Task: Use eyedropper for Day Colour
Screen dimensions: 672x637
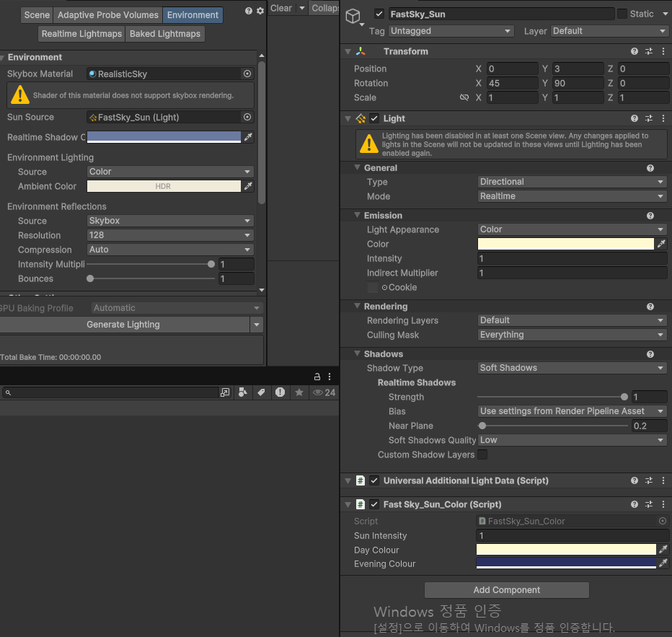Action: (x=663, y=549)
